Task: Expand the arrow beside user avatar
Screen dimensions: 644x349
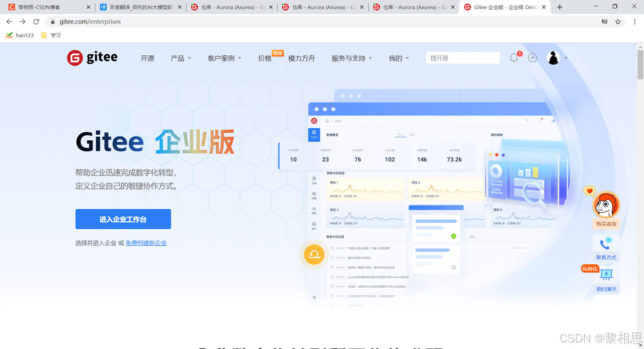Action: click(x=566, y=58)
